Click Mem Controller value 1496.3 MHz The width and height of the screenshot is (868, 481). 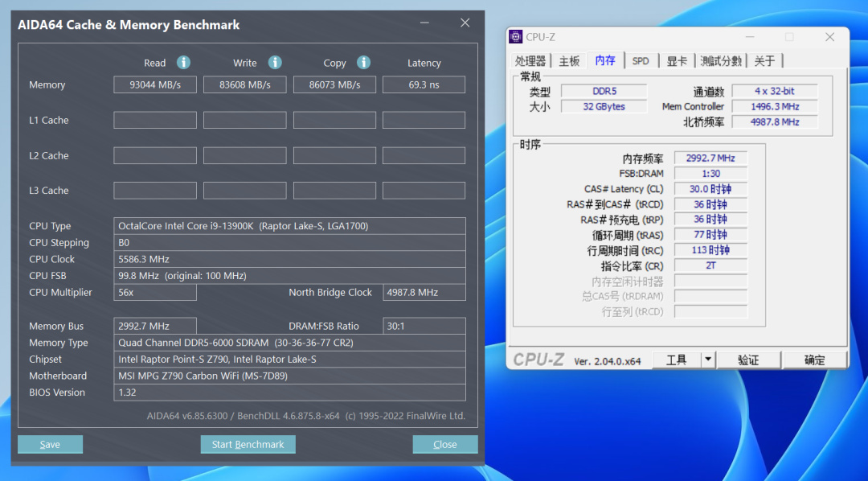pyautogui.click(x=775, y=106)
